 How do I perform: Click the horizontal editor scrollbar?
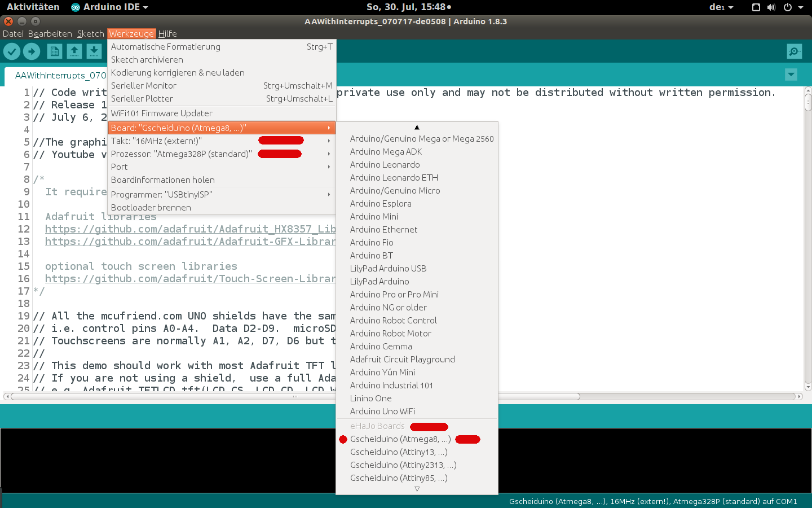point(403,396)
